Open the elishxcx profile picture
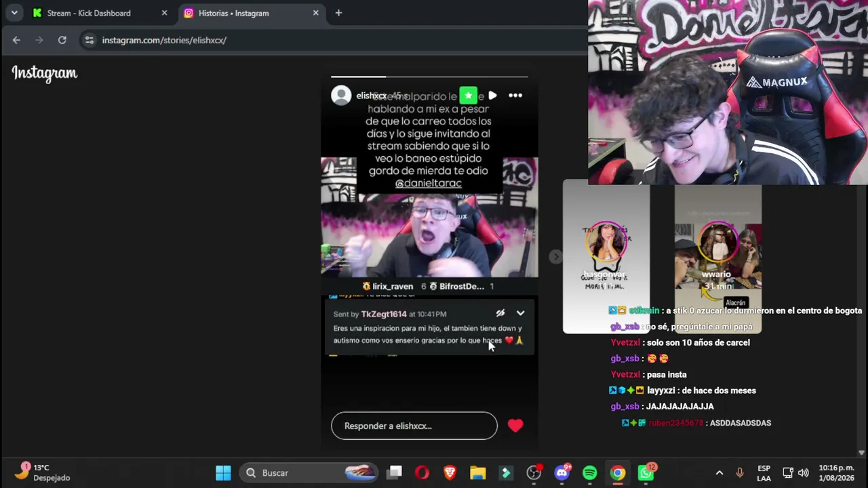Screen dimensions: 868x488 341,96
